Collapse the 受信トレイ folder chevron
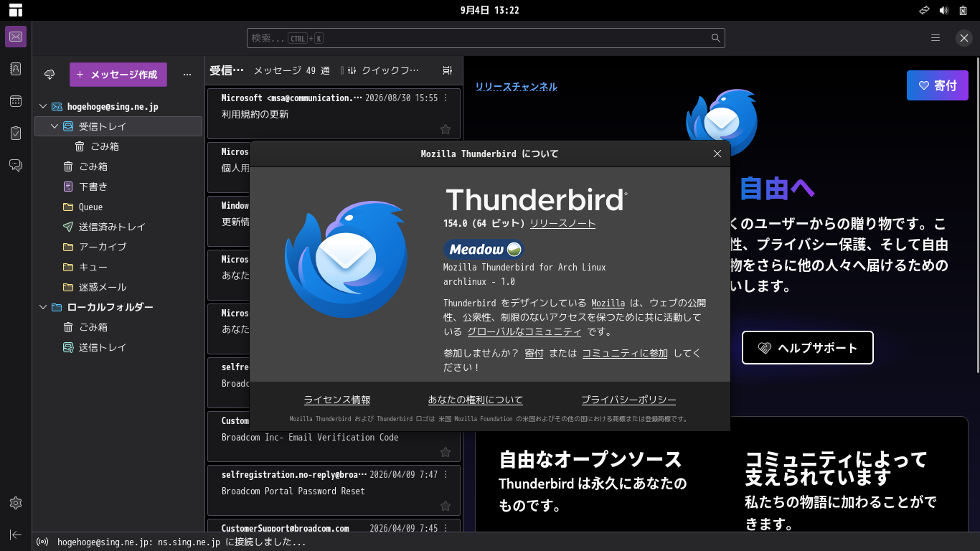Image resolution: width=980 pixels, height=551 pixels. 55,126
